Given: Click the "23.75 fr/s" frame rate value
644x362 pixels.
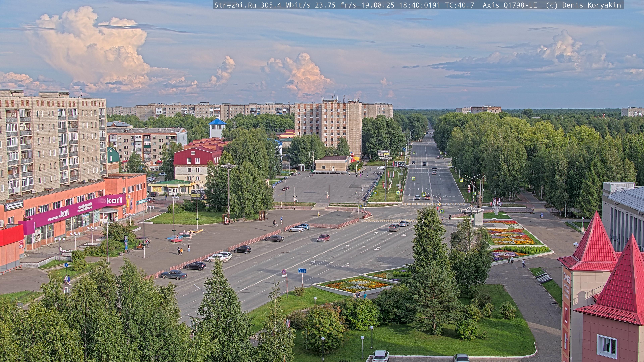Looking at the screenshot, I should pyautogui.click(x=336, y=5).
